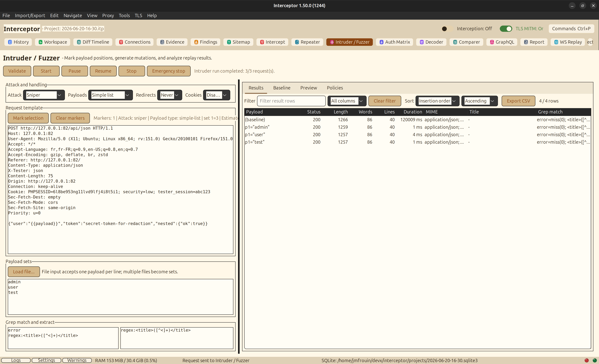Expand the Attack type Sniper dropdown

44,95
